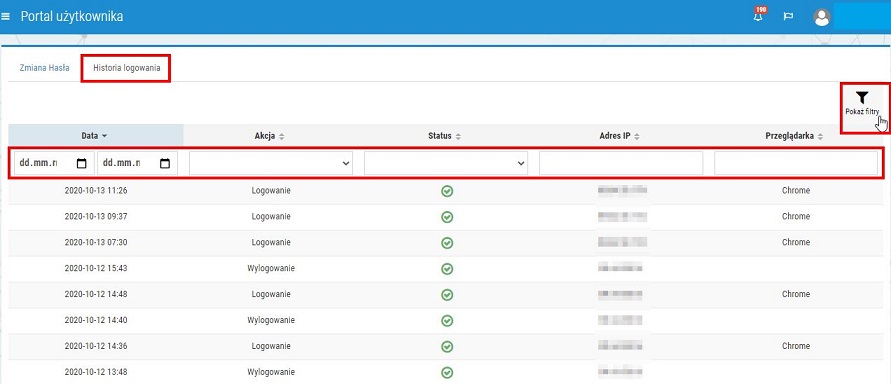Select the 2020-10-12 14:48 date cell

click(96, 294)
